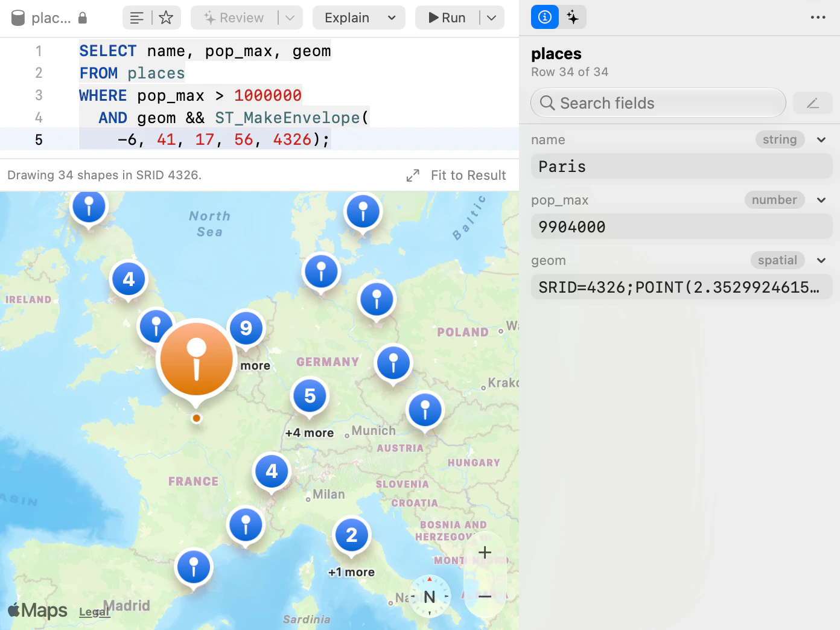Zoom in on the map with plus
840x630 pixels.
(485, 552)
